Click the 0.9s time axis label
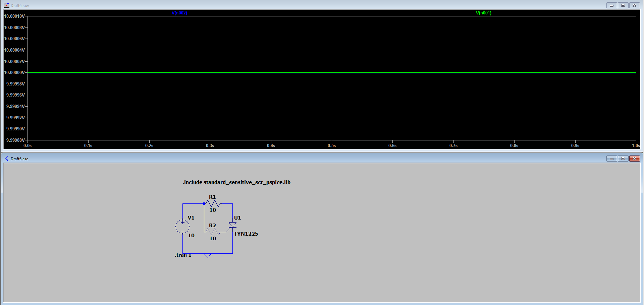Viewport: 644px width, 305px height. click(x=575, y=145)
